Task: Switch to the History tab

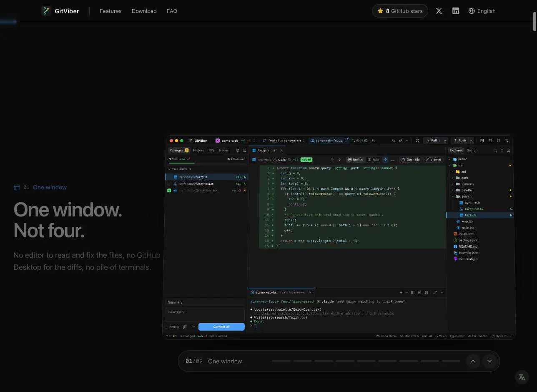Action: coord(198,151)
